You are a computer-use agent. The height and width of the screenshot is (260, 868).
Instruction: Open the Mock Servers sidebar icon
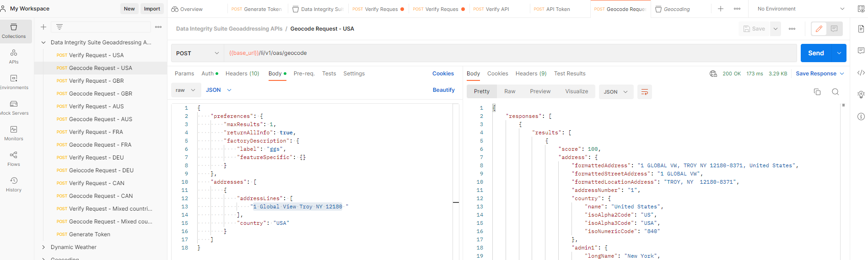[14, 107]
